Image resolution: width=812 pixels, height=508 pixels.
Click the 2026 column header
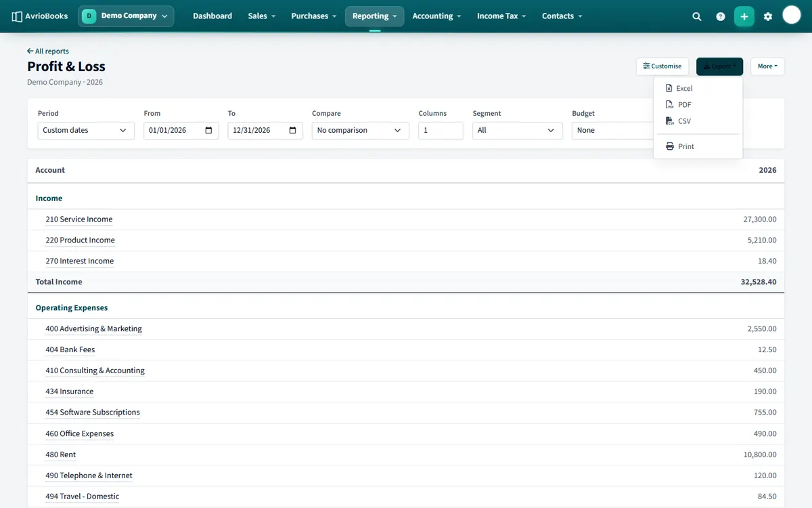coord(767,170)
